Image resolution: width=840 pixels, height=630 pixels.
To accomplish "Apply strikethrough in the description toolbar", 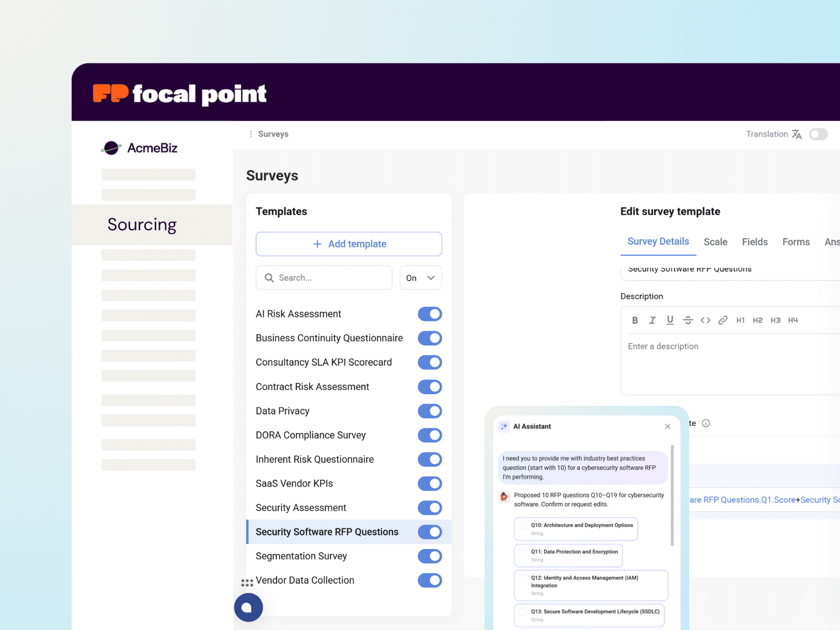I will pos(687,320).
